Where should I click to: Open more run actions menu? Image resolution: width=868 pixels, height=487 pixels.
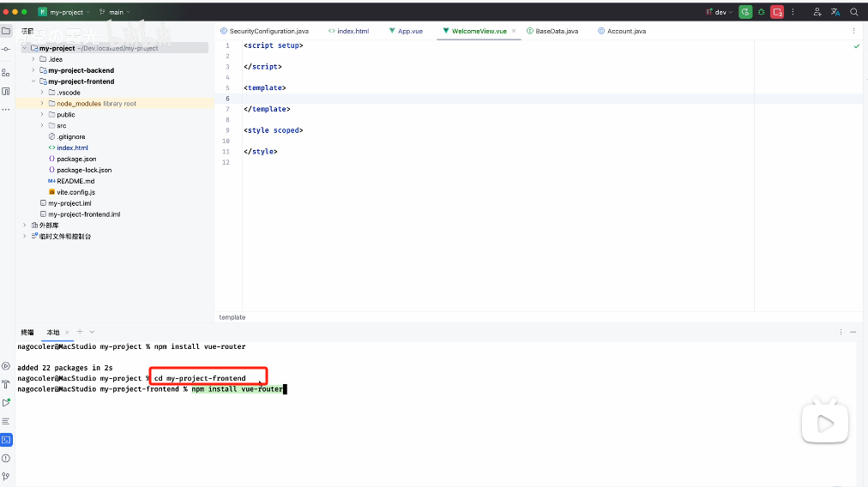pos(793,12)
